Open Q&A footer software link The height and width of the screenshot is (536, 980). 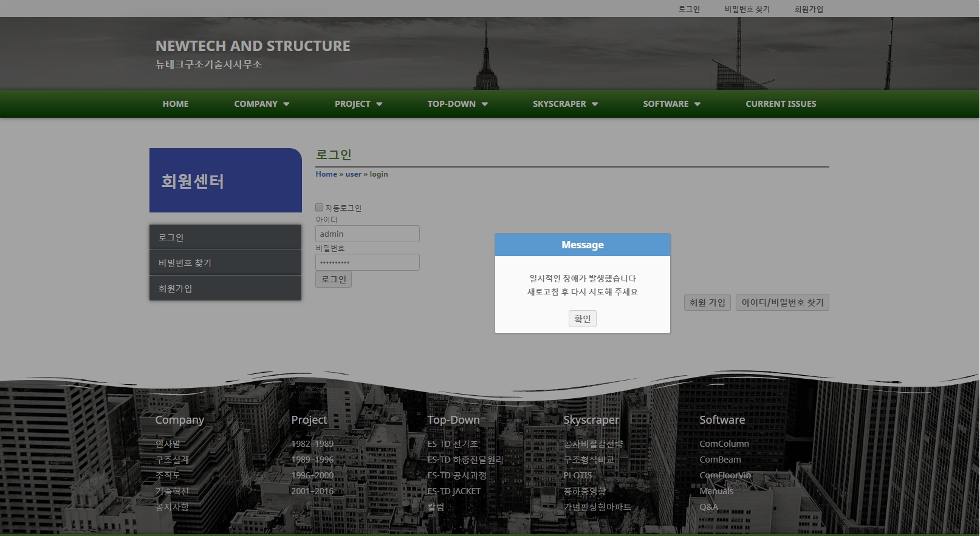[708, 507]
